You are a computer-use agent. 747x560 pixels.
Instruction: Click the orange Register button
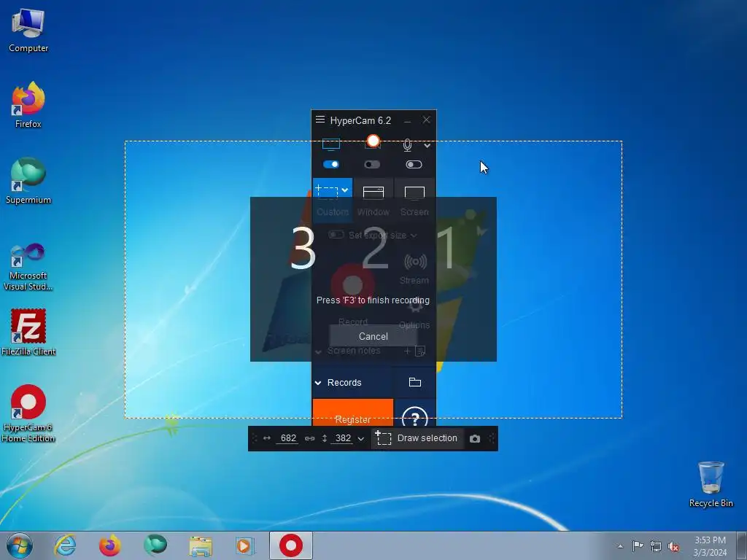[353, 413]
